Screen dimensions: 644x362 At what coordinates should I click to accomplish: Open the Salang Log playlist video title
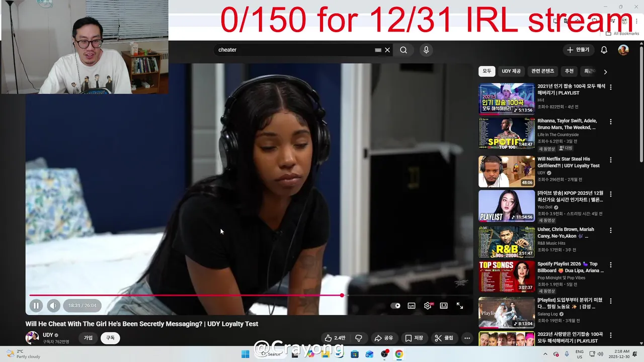pyautogui.click(x=571, y=303)
